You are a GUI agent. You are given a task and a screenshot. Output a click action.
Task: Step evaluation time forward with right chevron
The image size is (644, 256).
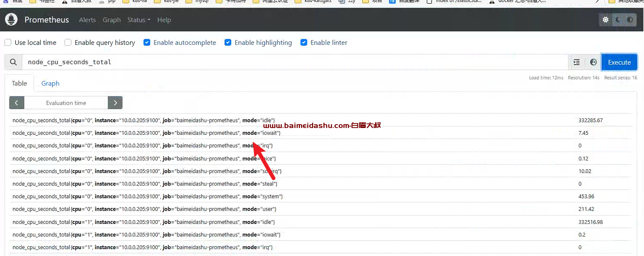tap(115, 103)
